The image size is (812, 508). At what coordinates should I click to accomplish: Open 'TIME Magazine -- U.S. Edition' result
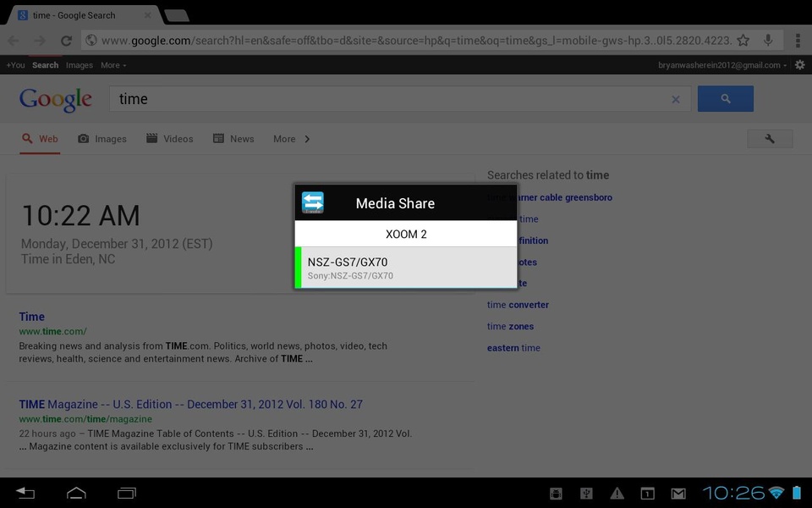190,404
